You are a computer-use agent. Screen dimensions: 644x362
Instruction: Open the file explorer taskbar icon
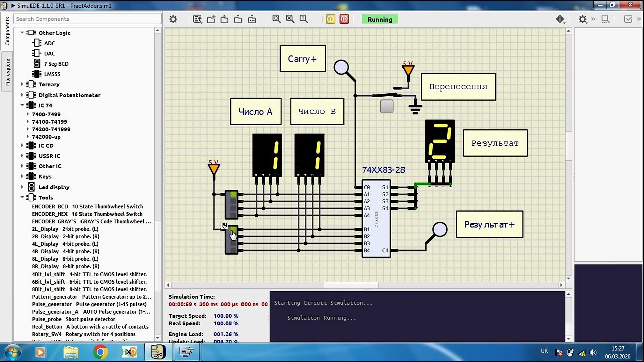pyautogui.click(x=71, y=352)
